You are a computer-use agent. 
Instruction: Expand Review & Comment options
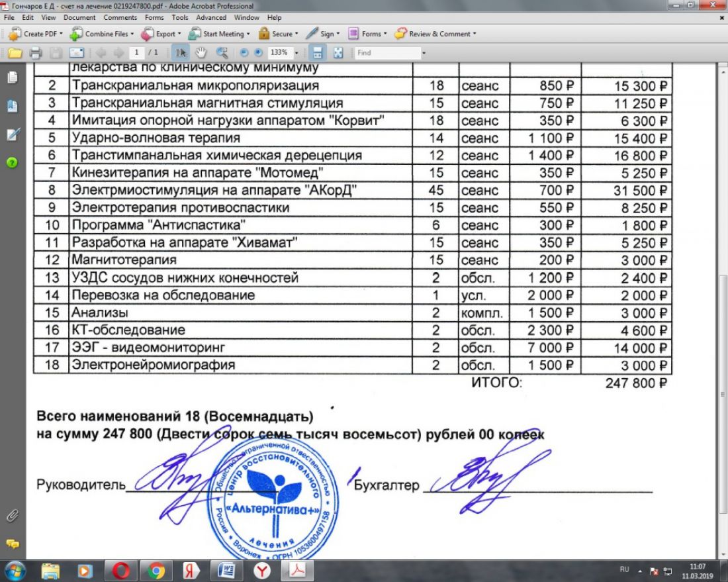click(x=435, y=34)
